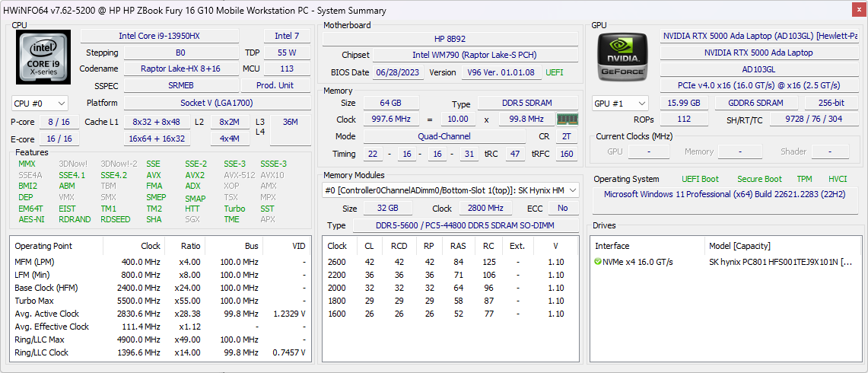Click the Secure Boot status label
This screenshot has height=373, width=868.
(x=759, y=179)
